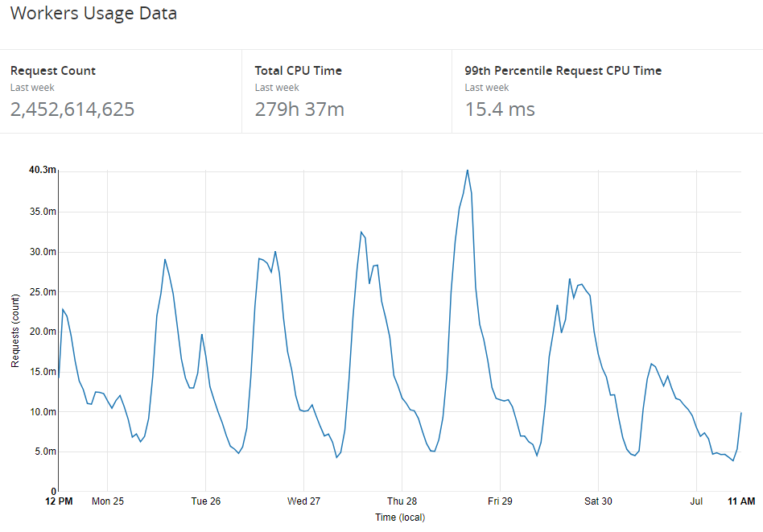Screen dimensions: 763x532
Task: Select the Mon 25 x-axis label
Action: tap(107, 501)
